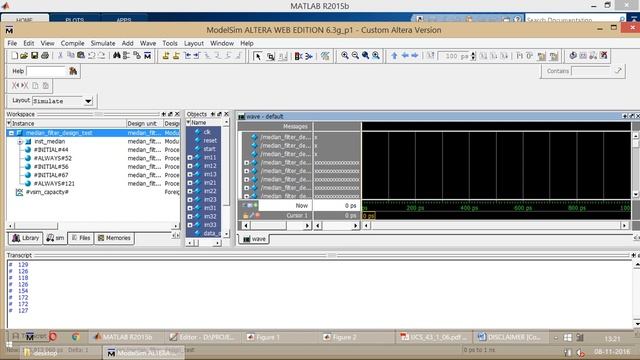640x360 pixels.
Task: Click the Help search icon beside Help field
Action: (73, 71)
